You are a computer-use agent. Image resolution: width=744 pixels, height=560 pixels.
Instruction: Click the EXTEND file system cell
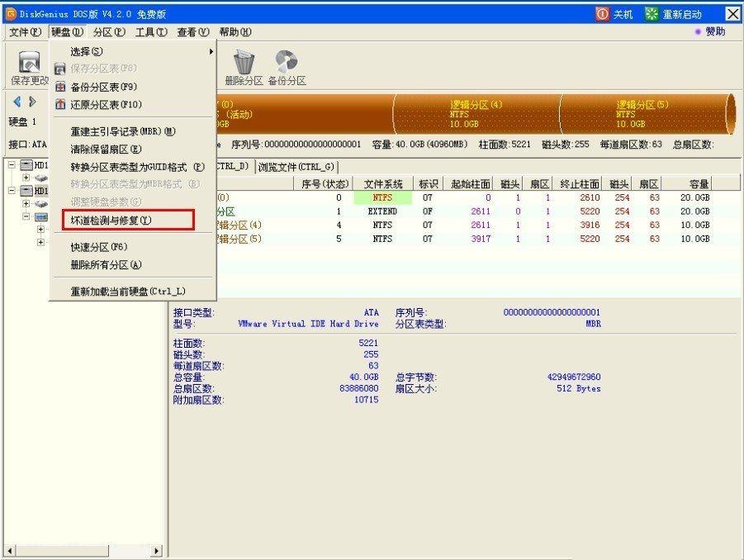[x=382, y=211]
